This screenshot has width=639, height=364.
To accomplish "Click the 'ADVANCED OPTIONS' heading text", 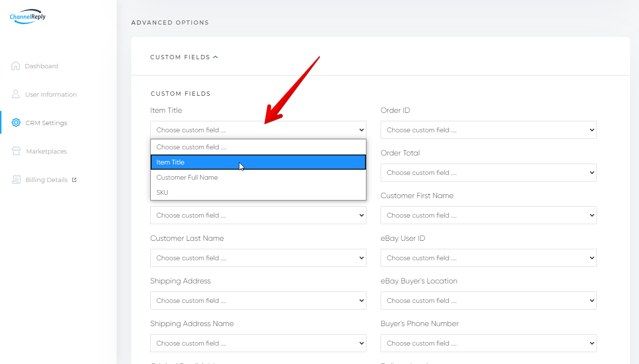I will tap(170, 22).
